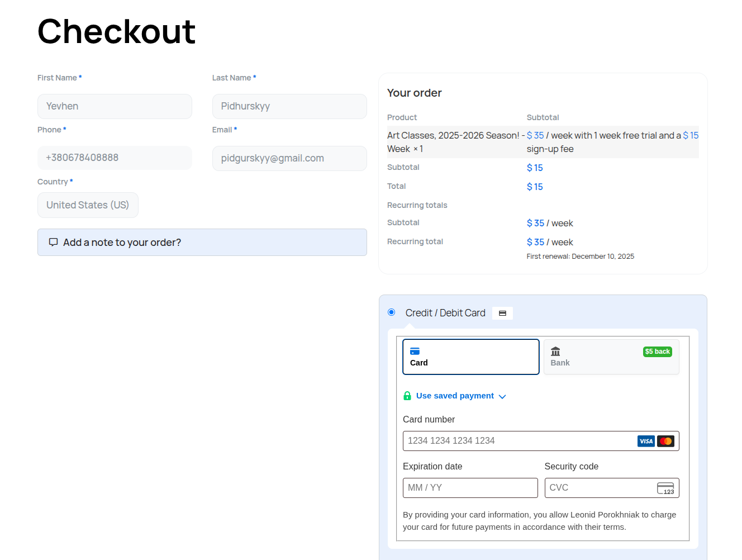Click the credit card icon beside Credit / Debit Card
The width and height of the screenshot is (742, 560).
502,314
